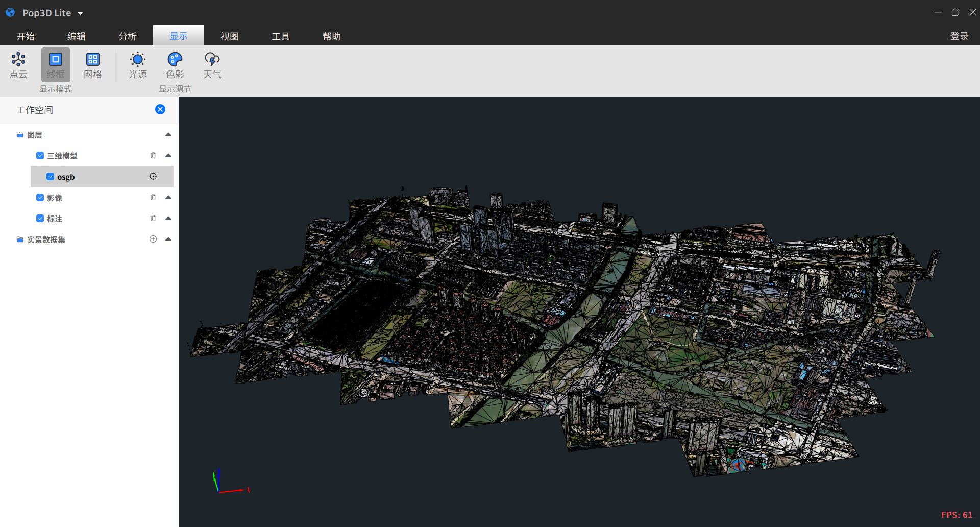Close the 工作空间 panel

tap(160, 109)
